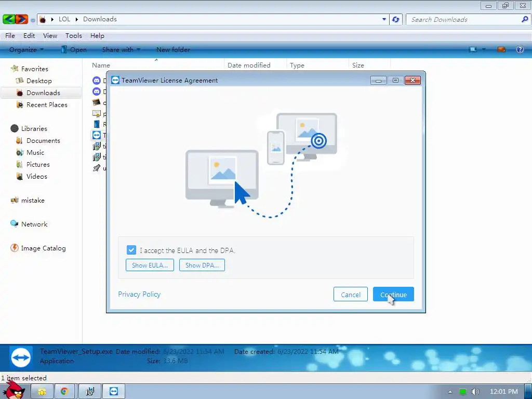Image resolution: width=532 pixels, height=399 pixels.
Task: Open the Explorer help icon
Action: coord(520,49)
